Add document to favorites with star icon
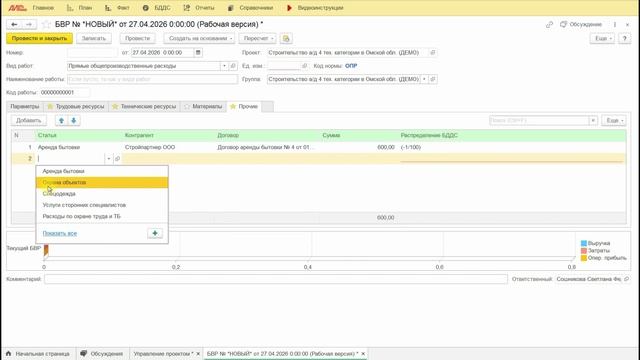 point(46,24)
